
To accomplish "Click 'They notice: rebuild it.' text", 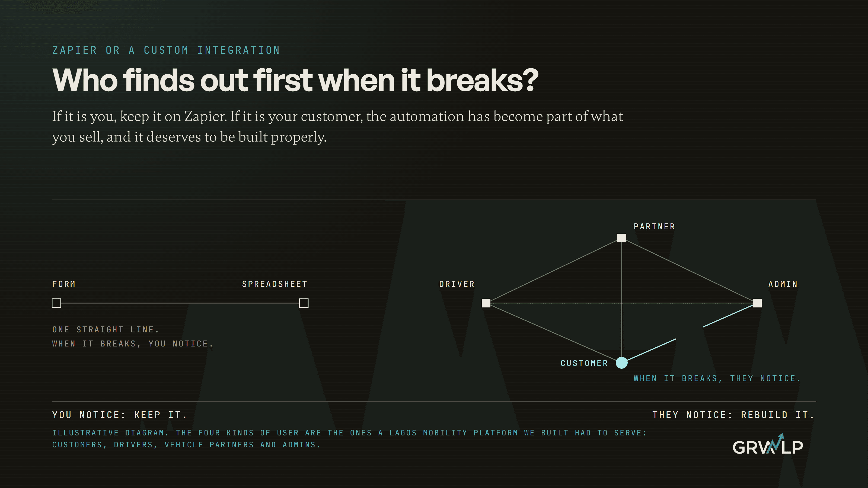I will click(733, 415).
